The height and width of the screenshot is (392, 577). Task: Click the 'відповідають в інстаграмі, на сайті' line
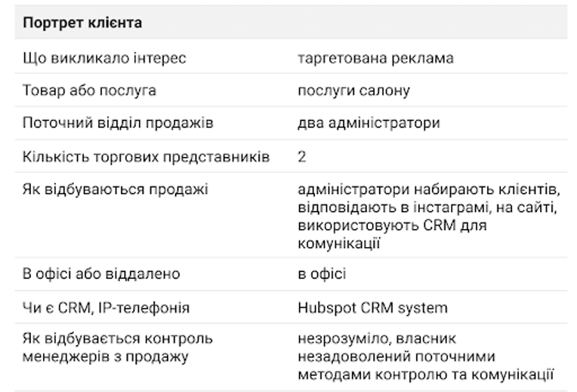point(426,208)
